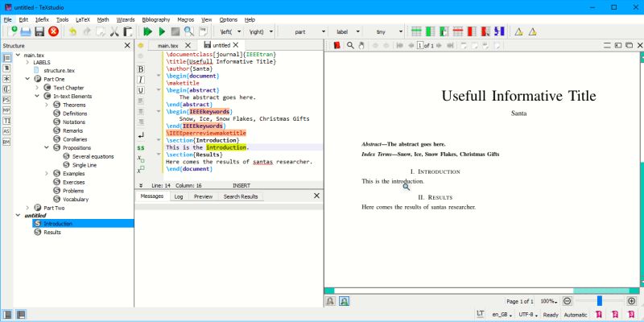Click the blue align columns table icon
Viewport: 644px width, 322px height.
[x=499, y=31]
